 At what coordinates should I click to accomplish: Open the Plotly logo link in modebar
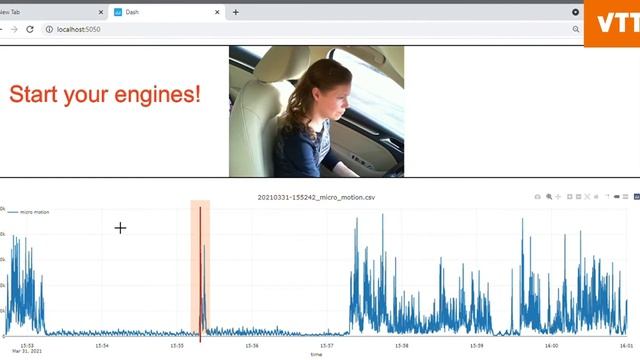click(x=637, y=197)
